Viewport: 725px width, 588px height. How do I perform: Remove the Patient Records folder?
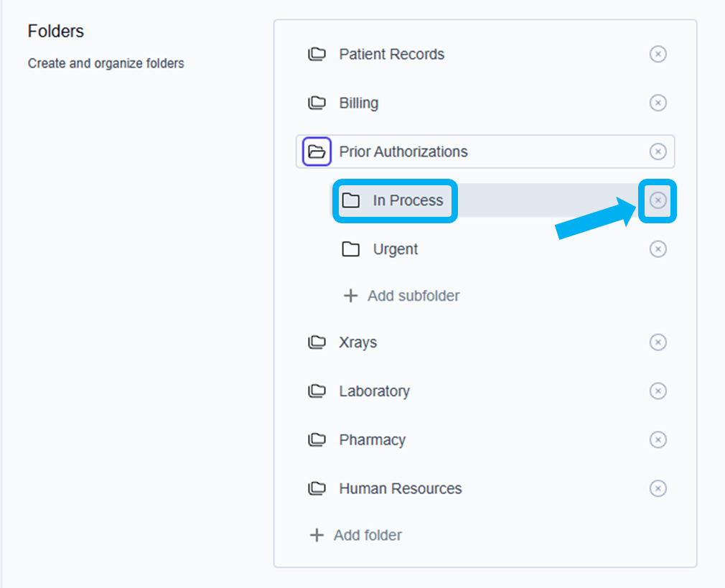pos(658,54)
